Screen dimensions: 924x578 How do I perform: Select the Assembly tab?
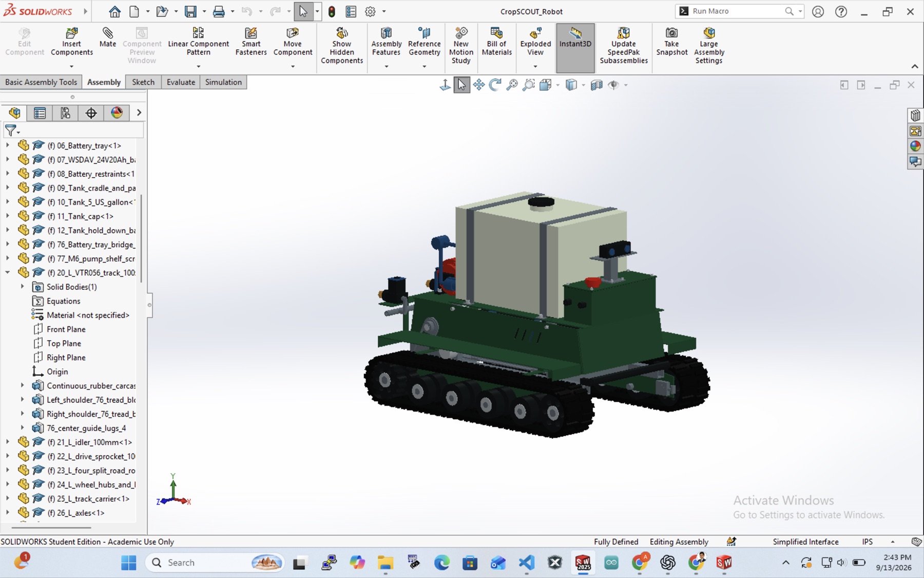(x=104, y=82)
